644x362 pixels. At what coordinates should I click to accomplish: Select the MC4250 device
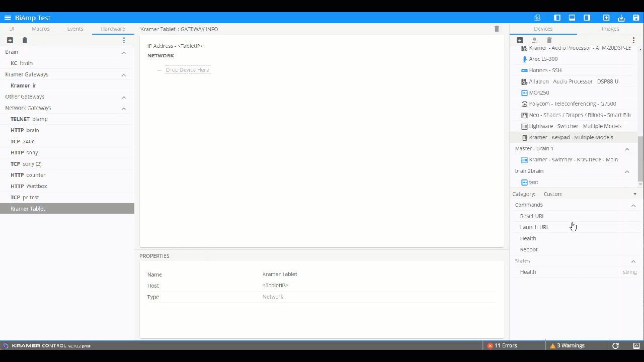coord(574,93)
